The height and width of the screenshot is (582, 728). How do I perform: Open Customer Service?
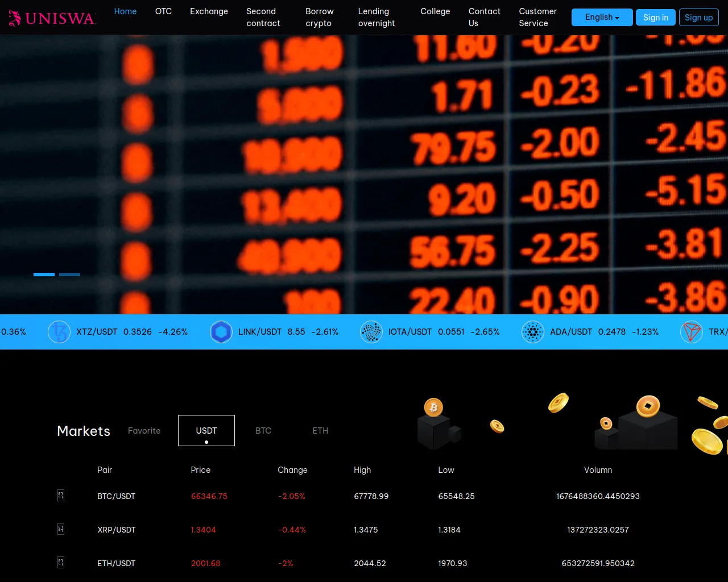pyautogui.click(x=538, y=18)
